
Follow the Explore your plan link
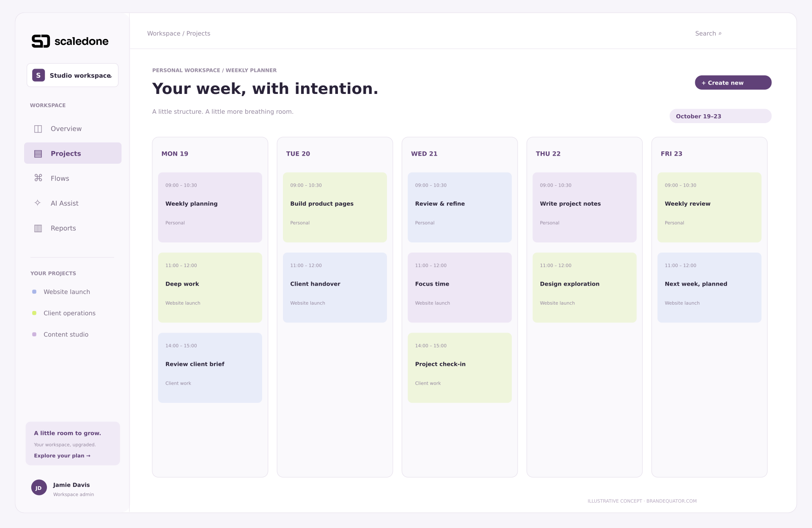(62, 456)
